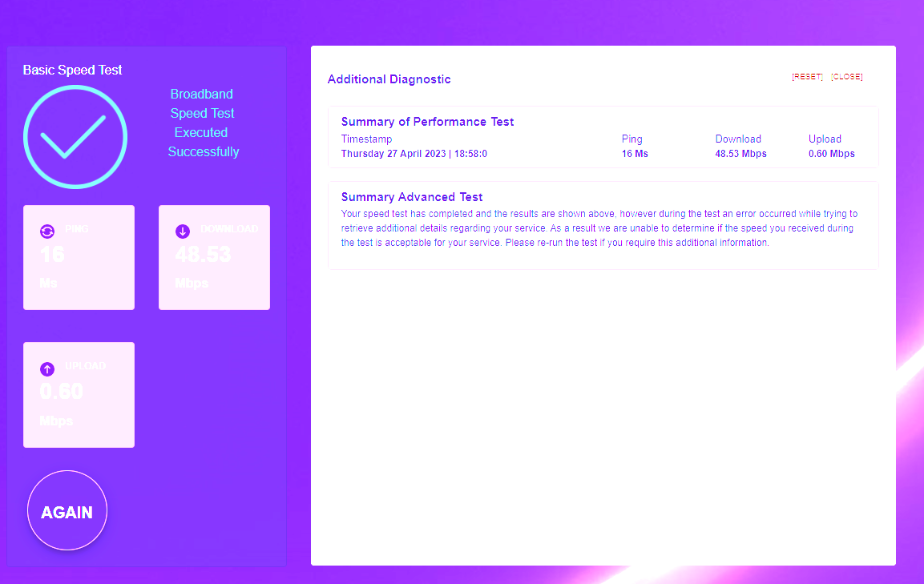Screen dimensions: 924x584
Task: Close the Additional Diagnostic panel
Action: pos(846,77)
